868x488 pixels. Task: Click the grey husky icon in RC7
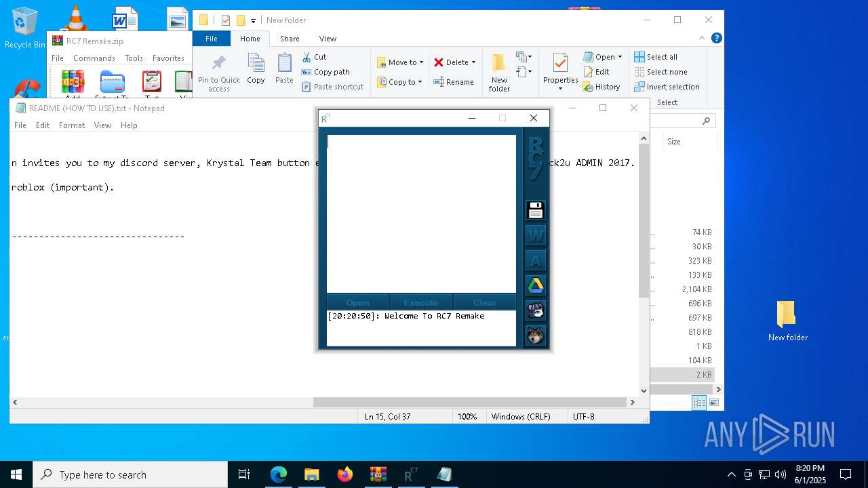(x=536, y=310)
